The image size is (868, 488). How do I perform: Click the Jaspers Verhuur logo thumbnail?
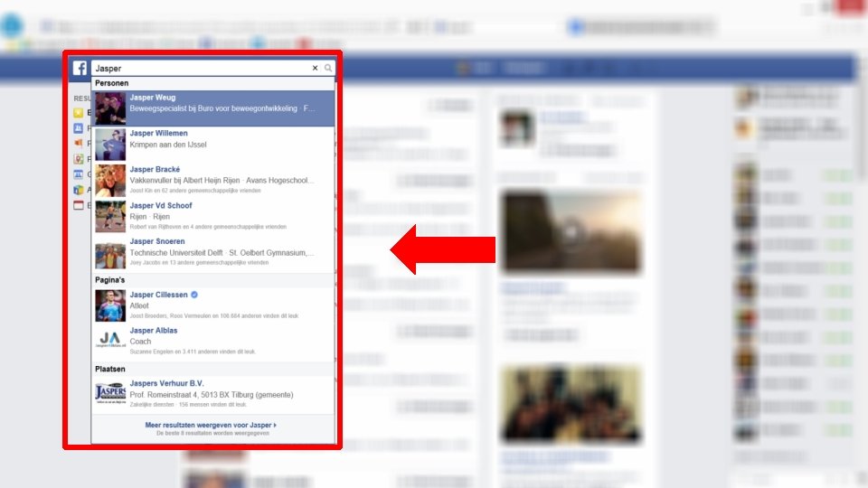tap(110, 393)
